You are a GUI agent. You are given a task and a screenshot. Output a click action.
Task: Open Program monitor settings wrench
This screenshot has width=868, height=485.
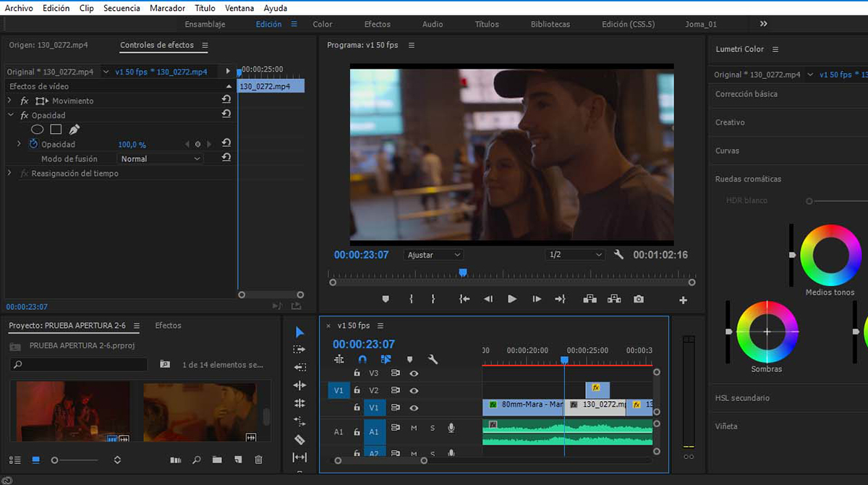tap(618, 255)
